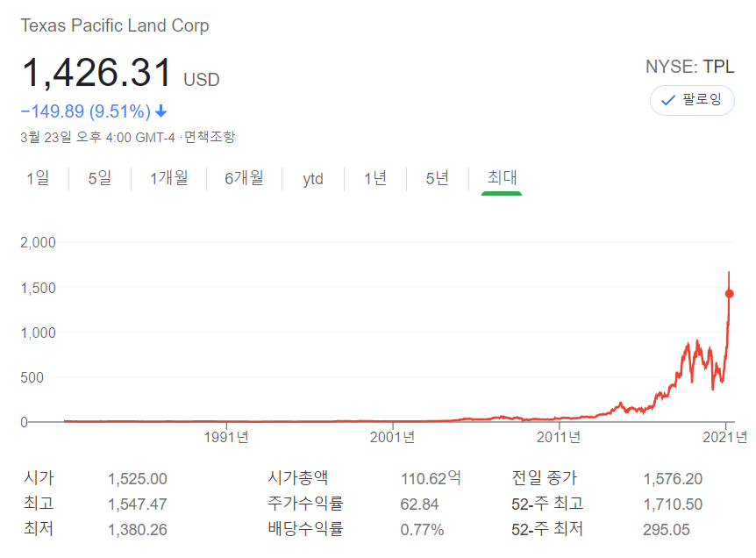Select the red data point marker on chart
Image resolution: width=756 pixels, height=558 pixels.
click(729, 292)
